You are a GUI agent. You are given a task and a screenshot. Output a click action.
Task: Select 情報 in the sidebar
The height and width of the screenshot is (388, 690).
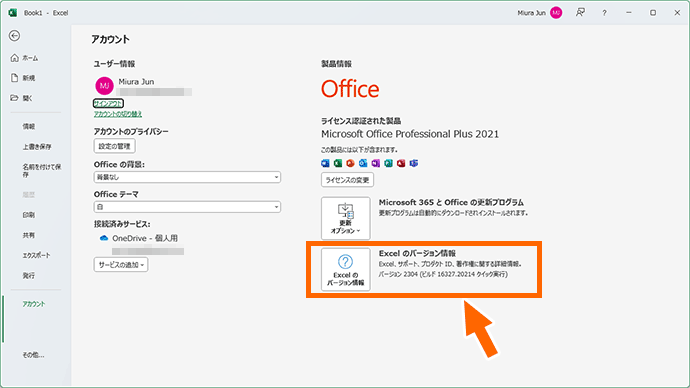29,127
